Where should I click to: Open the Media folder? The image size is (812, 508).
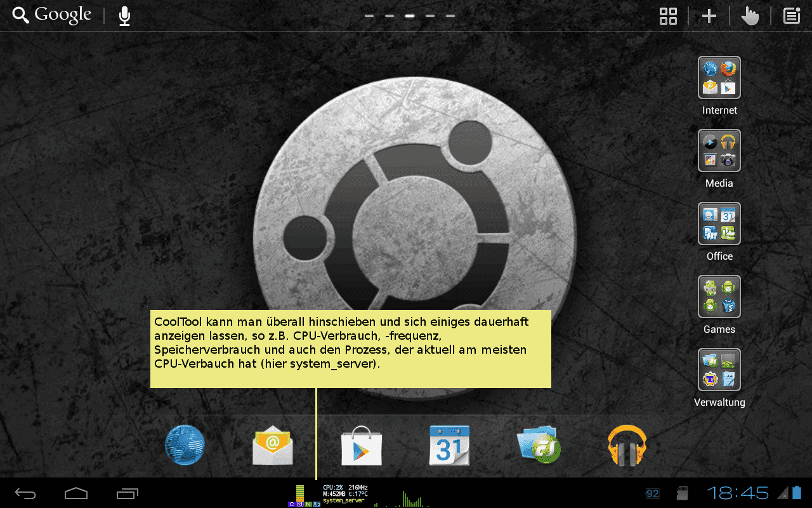pos(719,150)
